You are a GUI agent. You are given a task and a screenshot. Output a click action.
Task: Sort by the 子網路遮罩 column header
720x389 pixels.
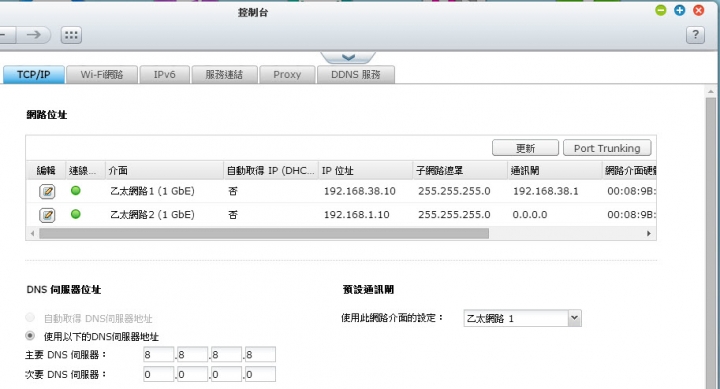460,170
